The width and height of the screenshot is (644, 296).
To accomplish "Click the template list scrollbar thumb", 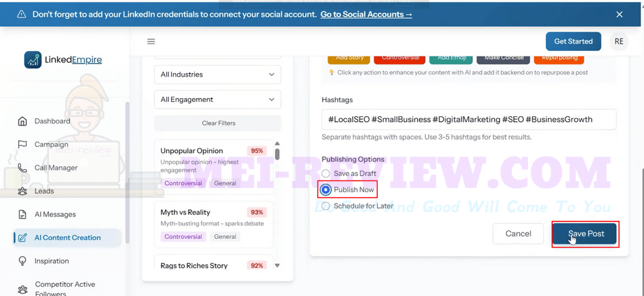I will pos(277,154).
